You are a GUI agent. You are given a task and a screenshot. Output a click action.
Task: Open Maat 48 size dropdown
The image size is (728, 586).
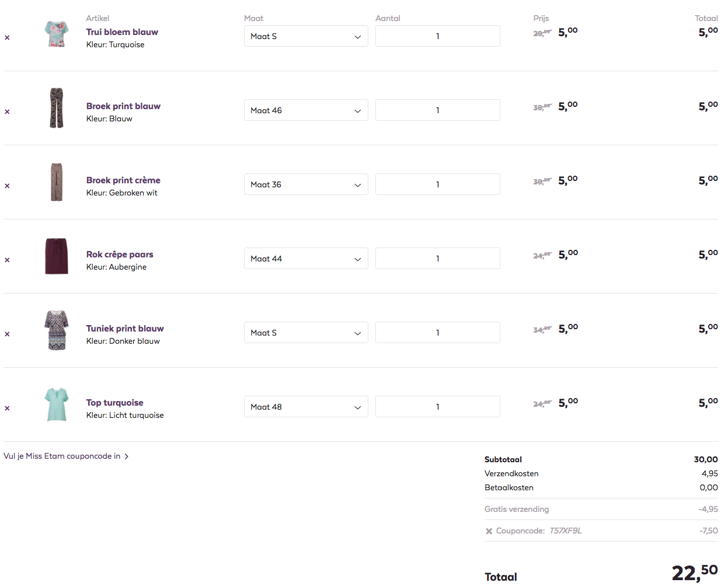[306, 407]
